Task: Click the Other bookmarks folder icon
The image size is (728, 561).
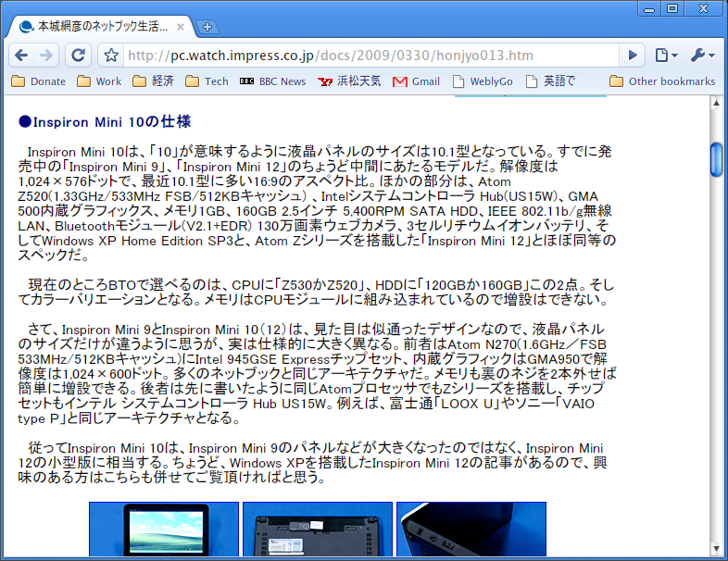Action: click(616, 81)
